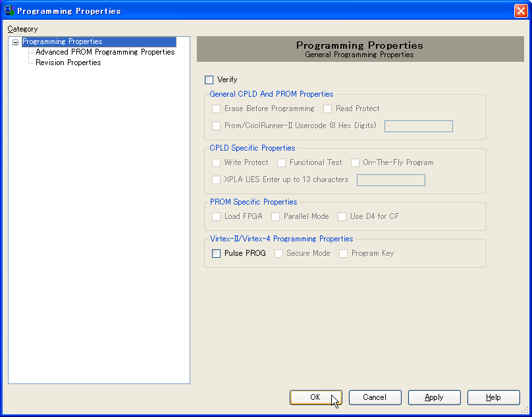Select Revision Properties in the tree

[68, 62]
